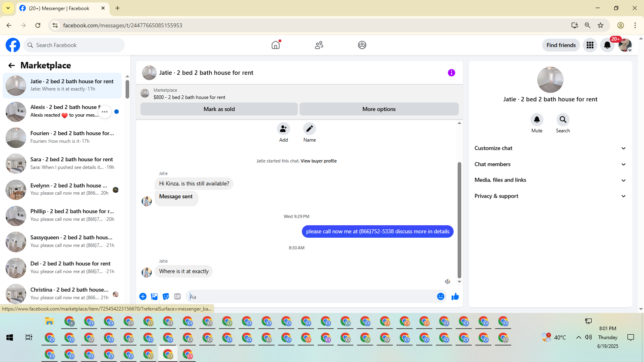Go back from the Marketplace chat list

tap(12, 66)
